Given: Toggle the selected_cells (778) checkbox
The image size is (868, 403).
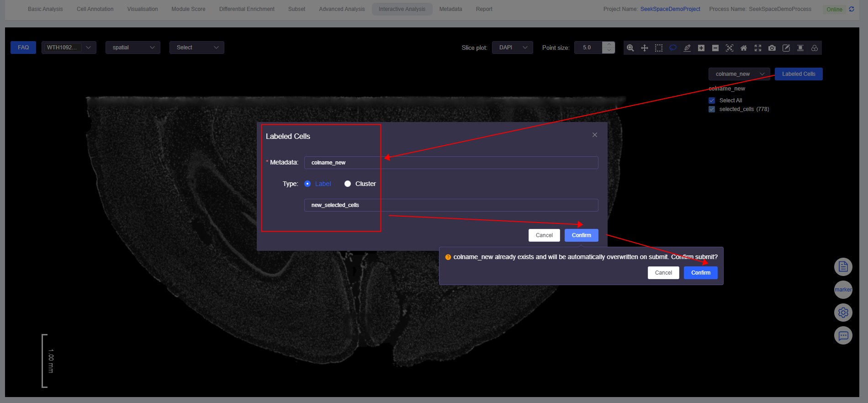Looking at the screenshot, I should click(x=712, y=109).
